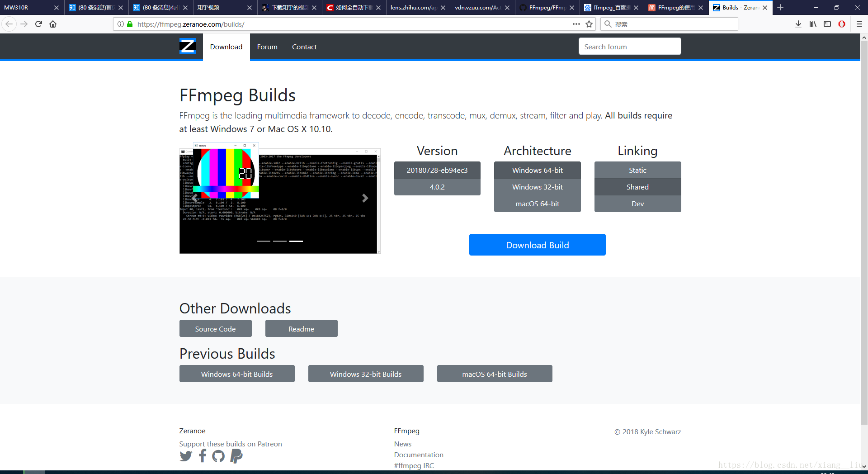The width and height of the screenshot is (868, 474).
Task: Click the browser forward arrow
Action: (x=24, y=24)
